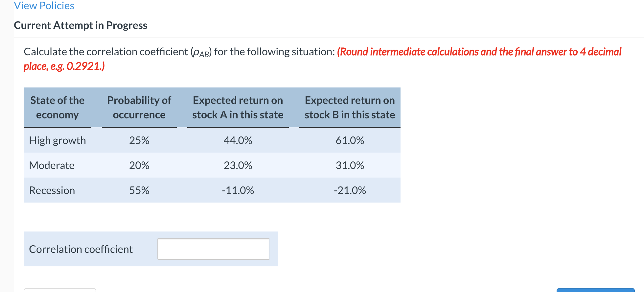The image size is (644, 292).
Task: Select the Current Attempt in Progress heading
Action: click(80, 25)
